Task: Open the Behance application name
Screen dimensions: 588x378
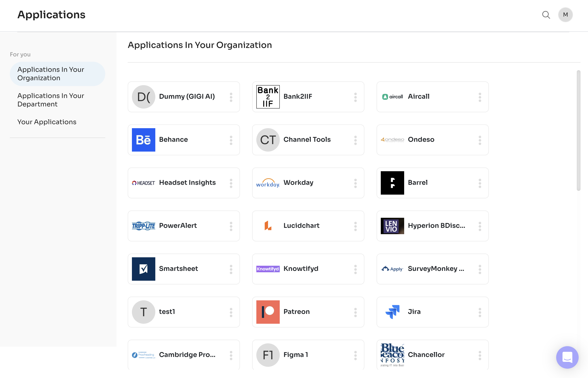Action: (x=173, y=139)
